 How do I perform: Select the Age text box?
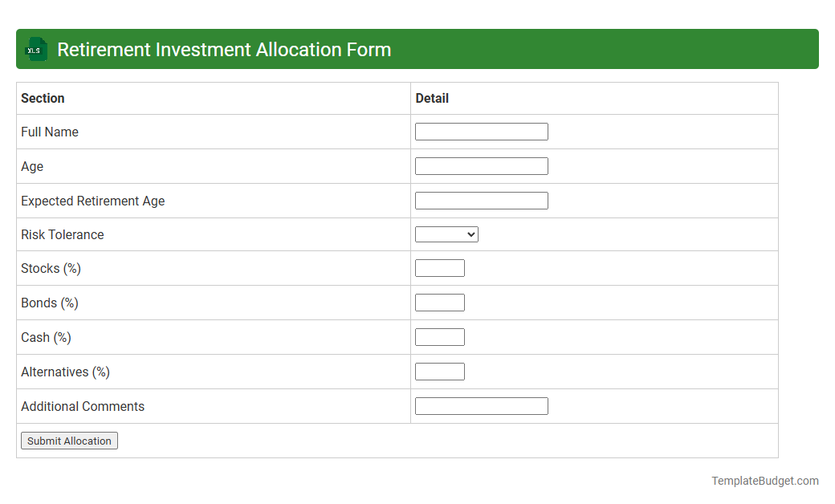point(481,165)
